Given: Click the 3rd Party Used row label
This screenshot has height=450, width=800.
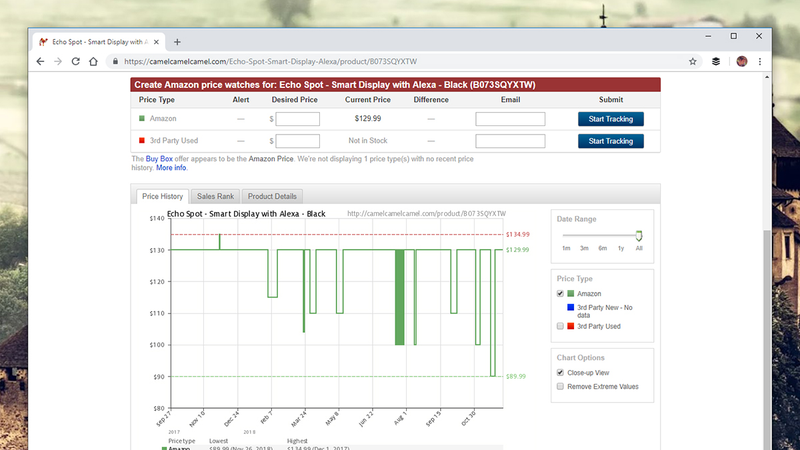Looking at the screenshot, I should tap(174, 140).
